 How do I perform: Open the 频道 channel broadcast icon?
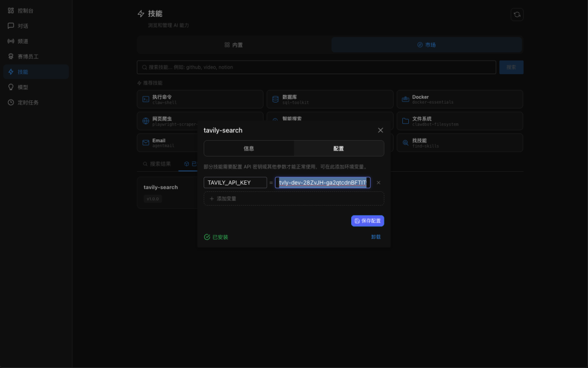tap(11, 41)
